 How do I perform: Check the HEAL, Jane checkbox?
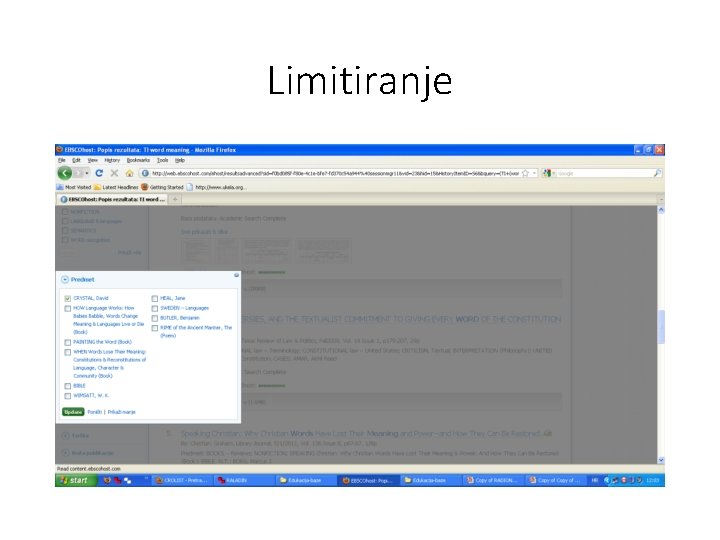click(x=155, y=298)
